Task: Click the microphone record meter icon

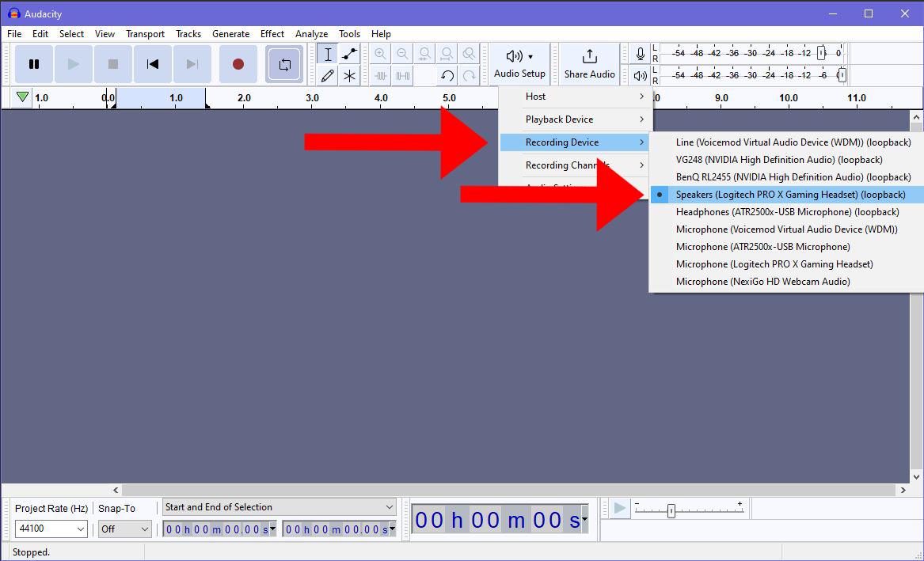Action: (x=640, y=54)
